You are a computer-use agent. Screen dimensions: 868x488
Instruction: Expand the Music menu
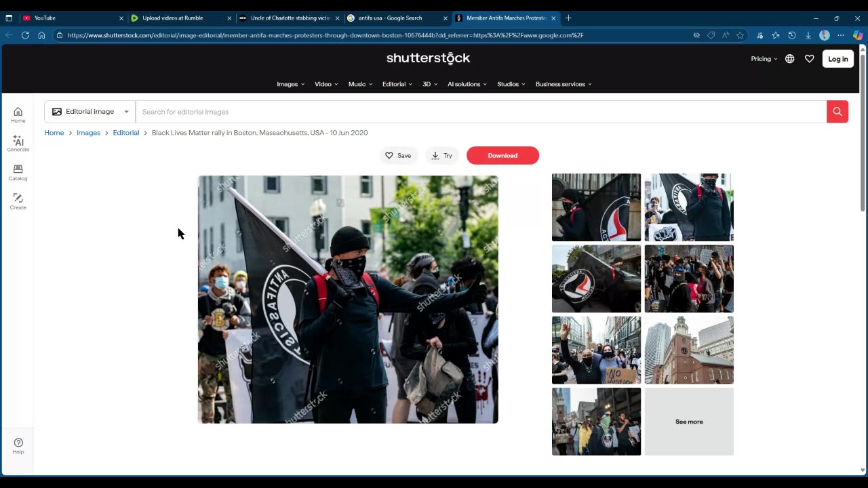[x=360, y=84]
